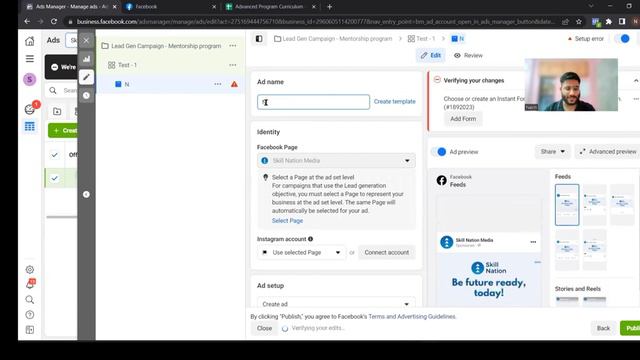Open the hamburger menu in left sidebar
The width and height of the screenshot is (640, 360).
click(x=29, y=59)
